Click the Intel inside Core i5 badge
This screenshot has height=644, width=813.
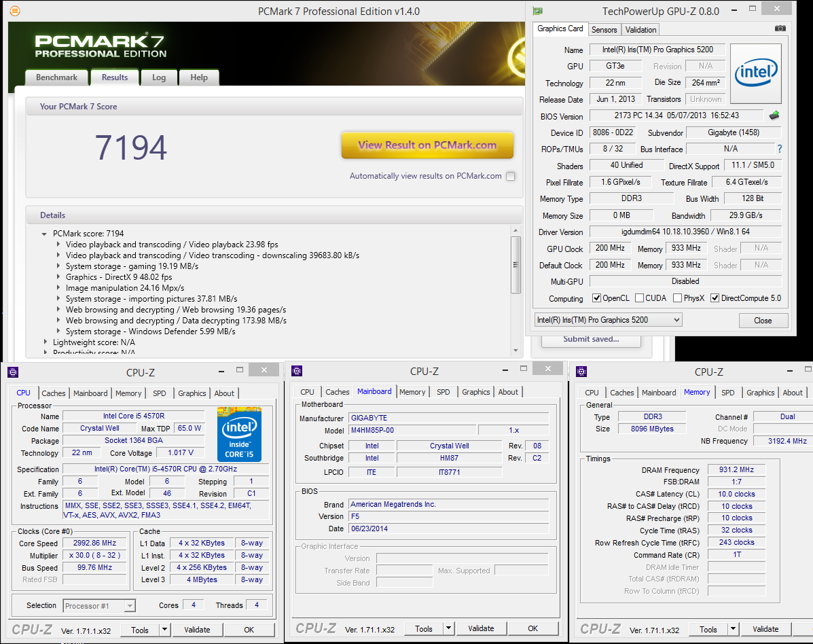point(239,435)
